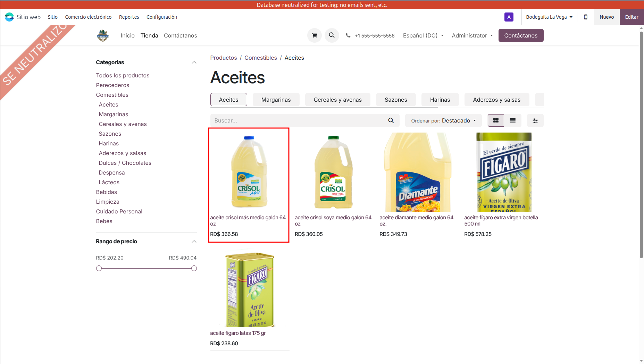This screenshot has height=364, width=644.
Task: Click the header search magnifier icon
Action: (x=332, y=35)
